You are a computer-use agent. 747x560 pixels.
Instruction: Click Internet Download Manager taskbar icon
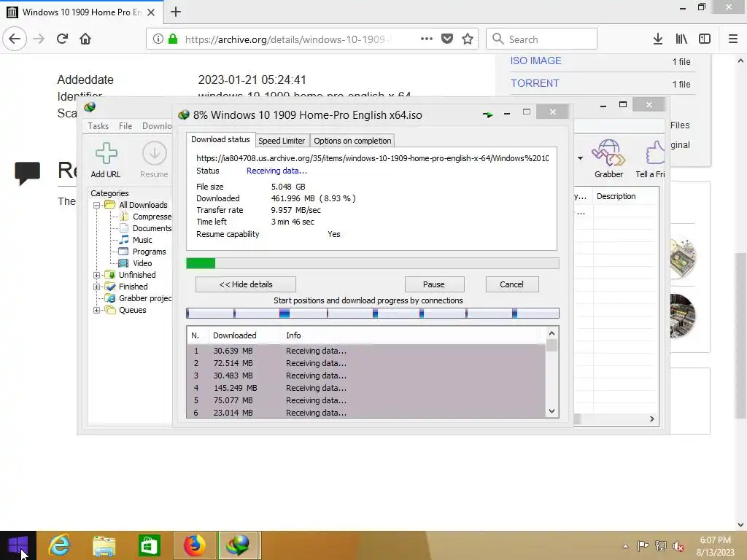point(239,545)
